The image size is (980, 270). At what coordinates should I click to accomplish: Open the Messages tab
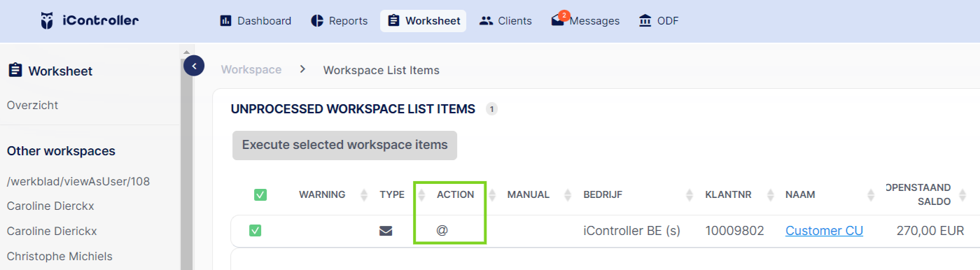pyautogui.click(x=585, y=21)
